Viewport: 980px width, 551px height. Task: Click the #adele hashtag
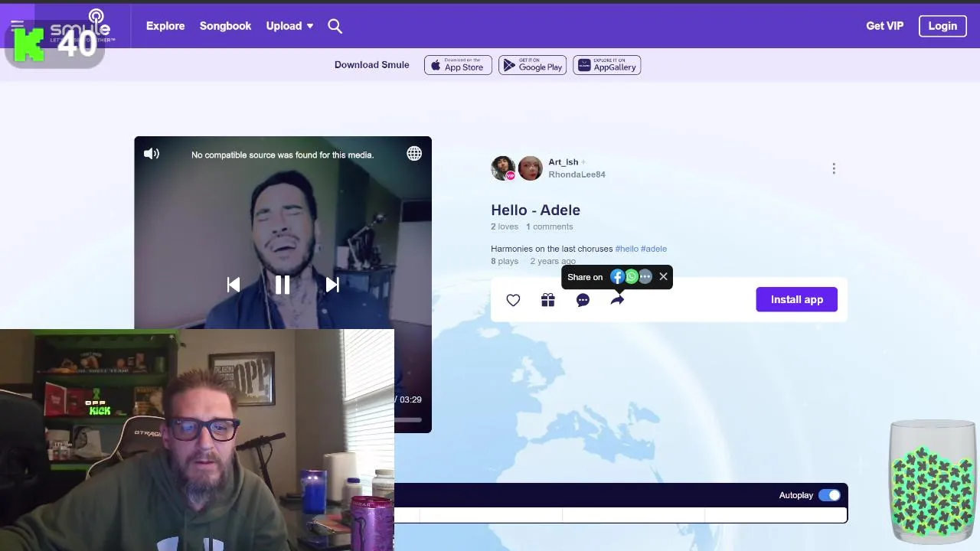(654, 249)
